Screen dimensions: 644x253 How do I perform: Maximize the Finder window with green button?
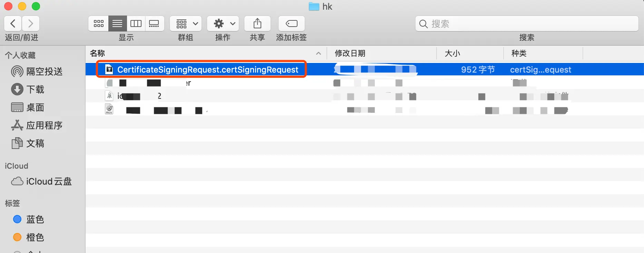(36, 6)
